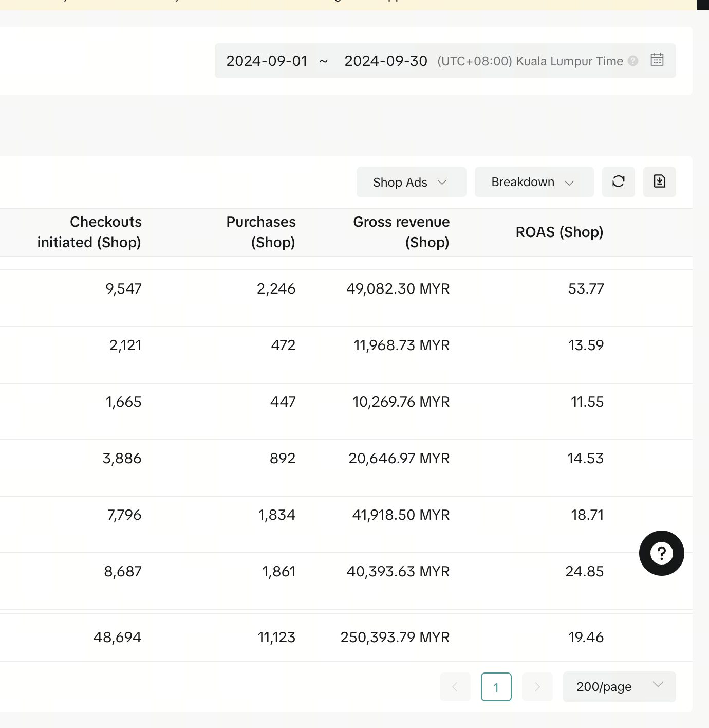Go to the next page arrow
Viewport: 709px width, 728px height.
pyautogui.click(x=537, y=687)
